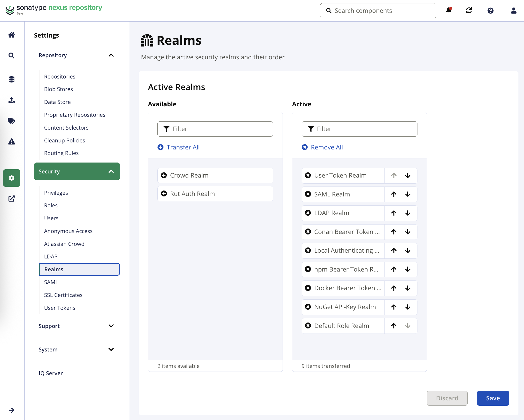The height and width of the screenshot is (420, 524).
Task: Click Remove All link
Action: point(322,147)
